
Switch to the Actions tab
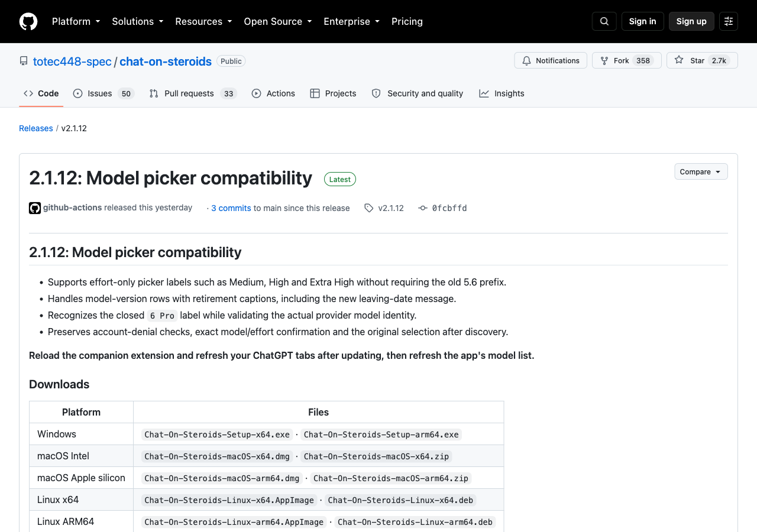273,93
